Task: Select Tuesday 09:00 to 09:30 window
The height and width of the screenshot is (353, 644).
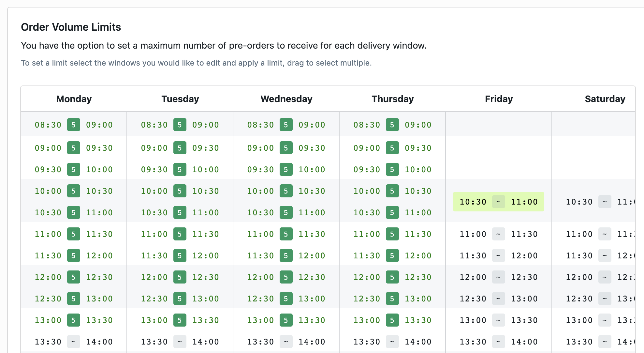Action: (x=180, y=148)
